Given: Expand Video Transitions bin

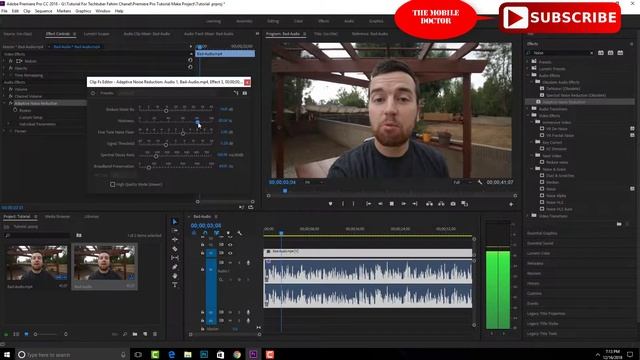Looking at the screenshot, I should [528, 216].
